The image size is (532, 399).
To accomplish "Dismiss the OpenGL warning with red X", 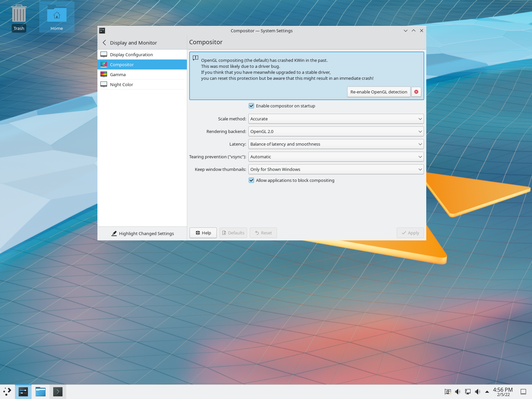I will [x=416, y=92].
